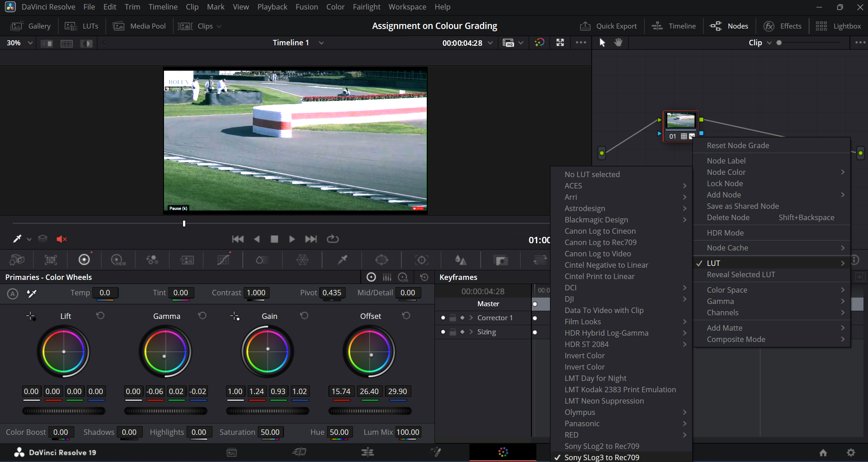868x462 pixels.
Task: Open the RGB Mixer palette
Action: (152, 260)
